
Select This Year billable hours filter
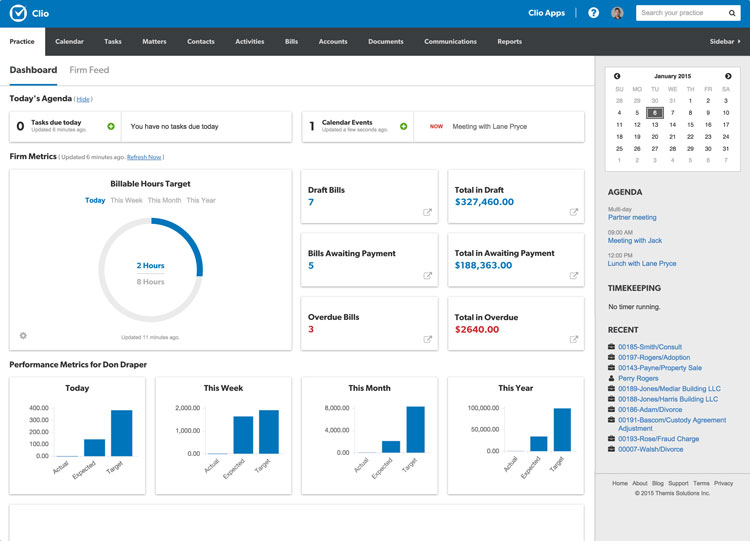pyautogui.click(x=201, y=200)
